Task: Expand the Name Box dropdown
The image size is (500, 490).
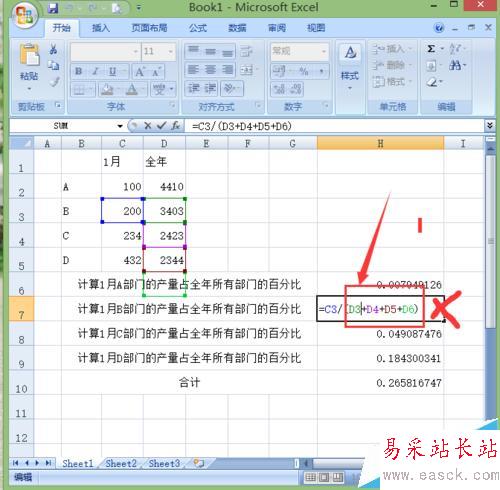Action: click(x=120, y=126)
